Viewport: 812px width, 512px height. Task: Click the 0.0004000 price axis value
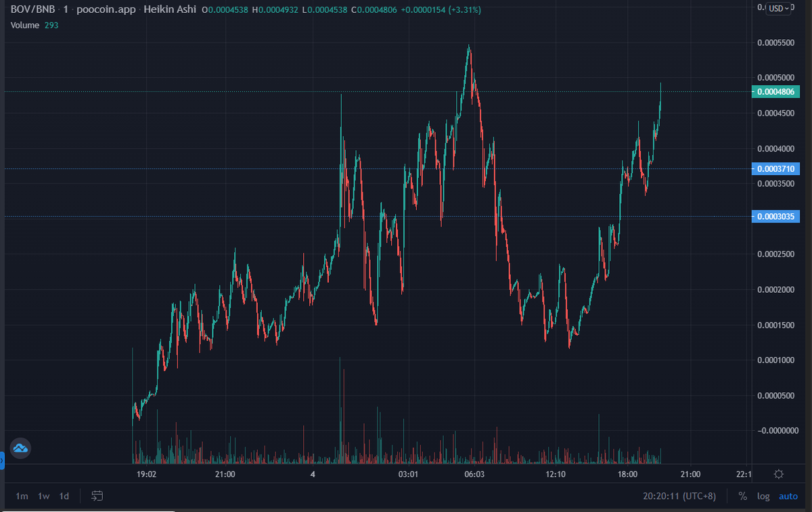coord(776,148)
